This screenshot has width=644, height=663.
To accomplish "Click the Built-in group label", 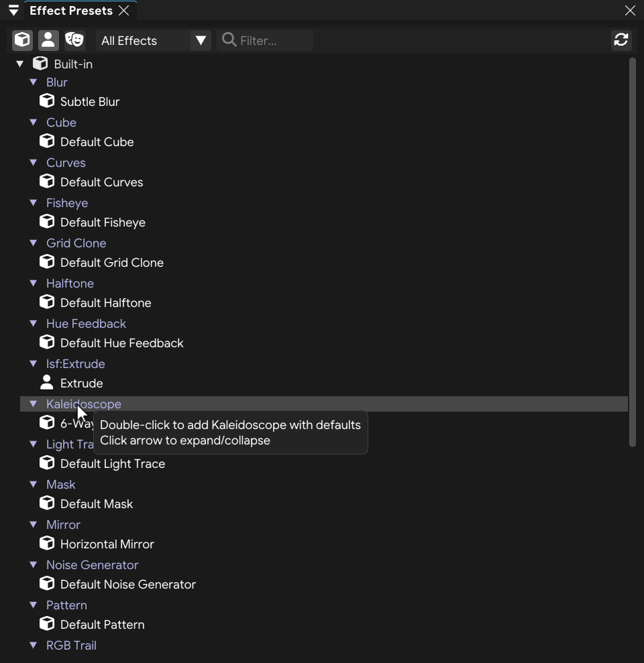I will 73,64.
